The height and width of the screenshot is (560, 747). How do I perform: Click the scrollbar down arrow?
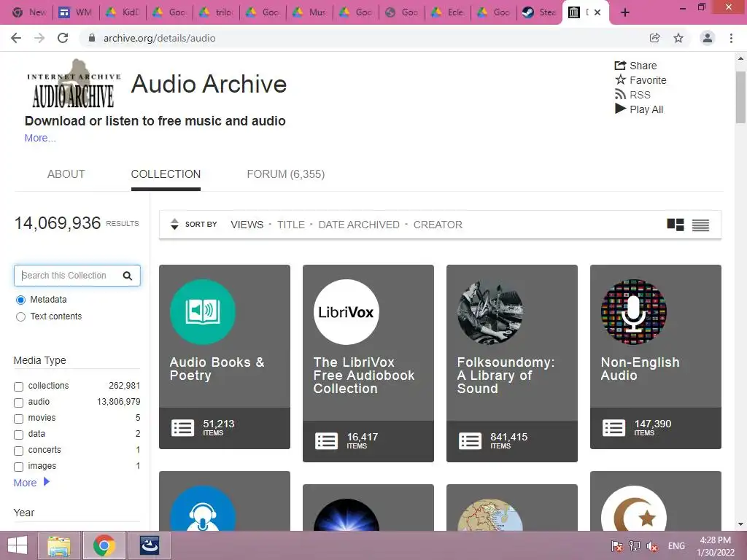pos(740,524)
